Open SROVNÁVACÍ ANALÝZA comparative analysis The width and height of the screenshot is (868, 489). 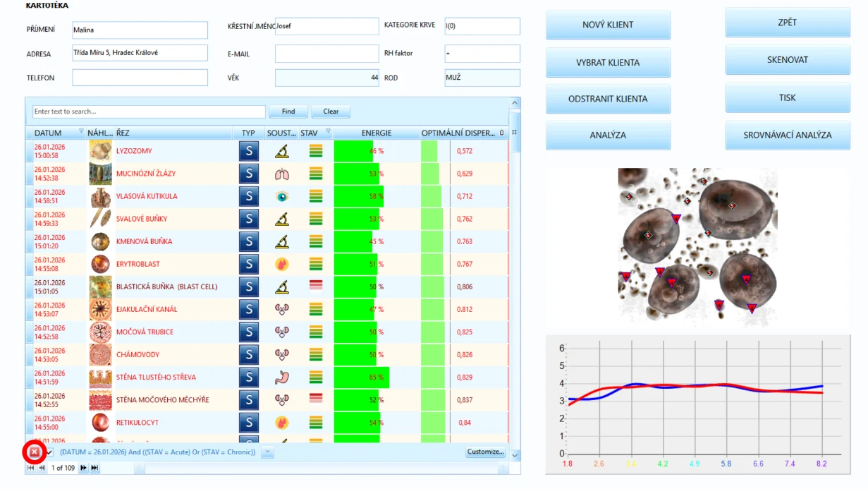click(788, 135)
